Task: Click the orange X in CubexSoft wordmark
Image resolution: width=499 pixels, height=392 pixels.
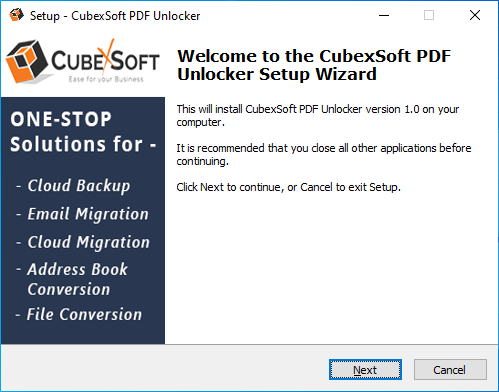Action: pyautogui.click(x=107, y=57)
